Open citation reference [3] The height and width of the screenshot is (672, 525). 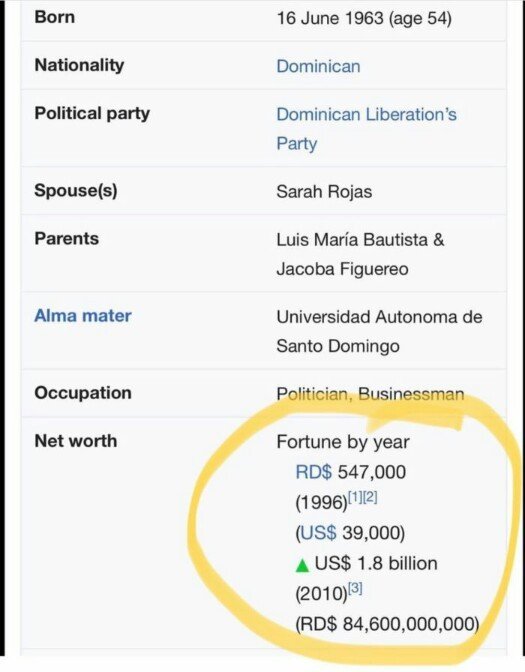[355, 589]
